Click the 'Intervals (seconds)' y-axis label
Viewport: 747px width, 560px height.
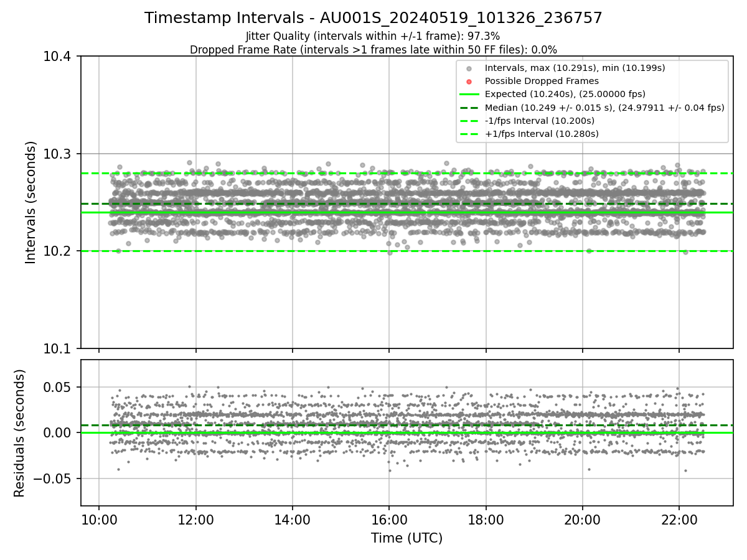point(31,202)
